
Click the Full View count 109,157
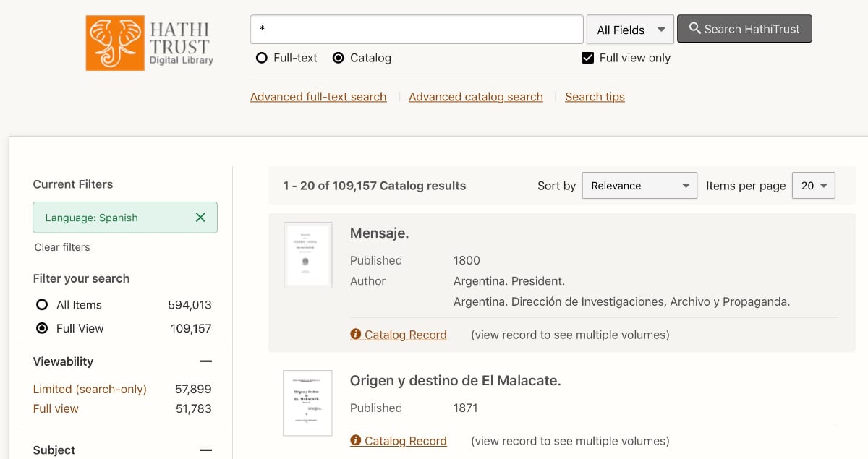[x=191, y=328]
